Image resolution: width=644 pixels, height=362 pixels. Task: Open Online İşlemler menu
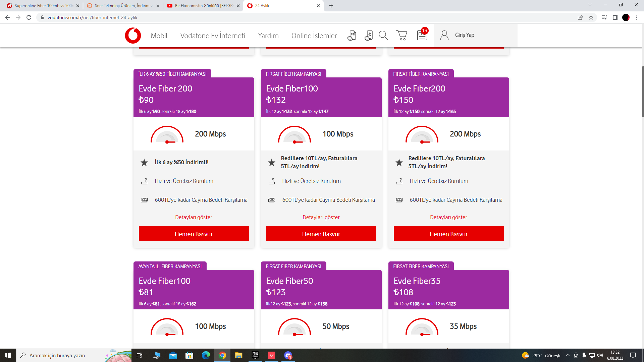point(314,36)
